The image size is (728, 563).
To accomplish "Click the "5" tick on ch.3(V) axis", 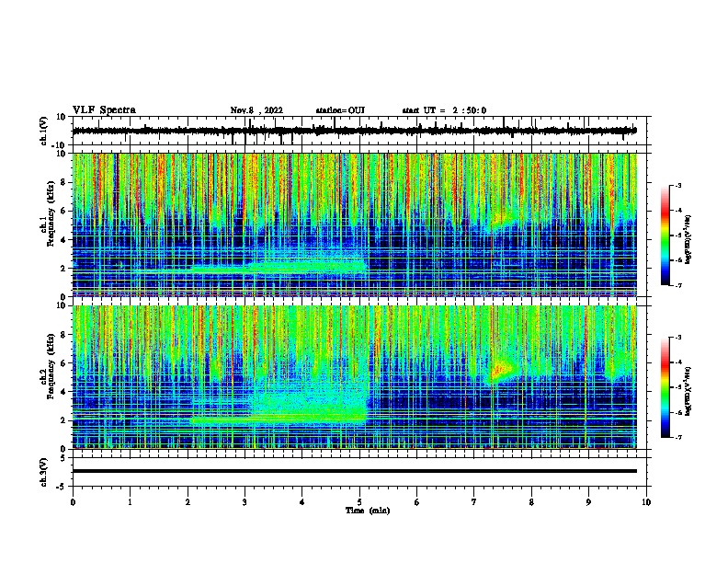I will coord(63,458).
